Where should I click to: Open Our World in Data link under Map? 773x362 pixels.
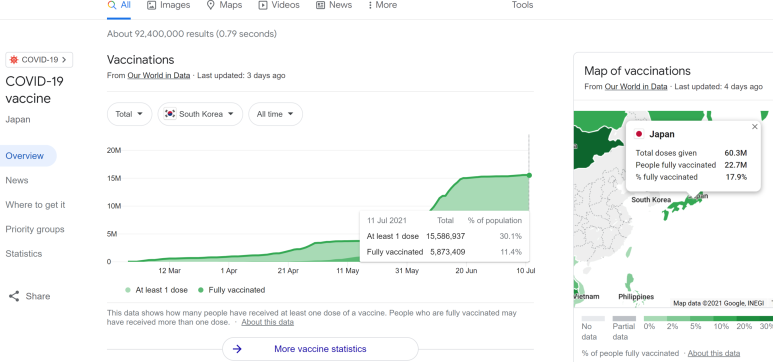pos(636,87)
